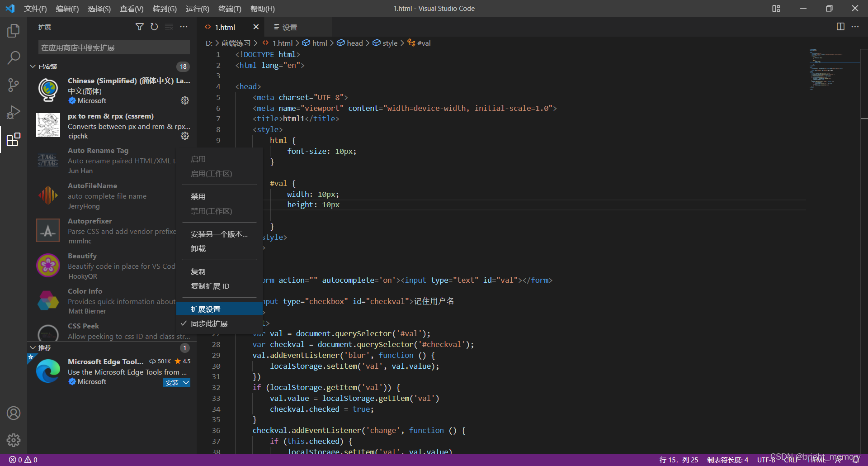Click the VS Code logo icon
The width and height of the screenshot is (868, 466).
click(x=10, y=9)
